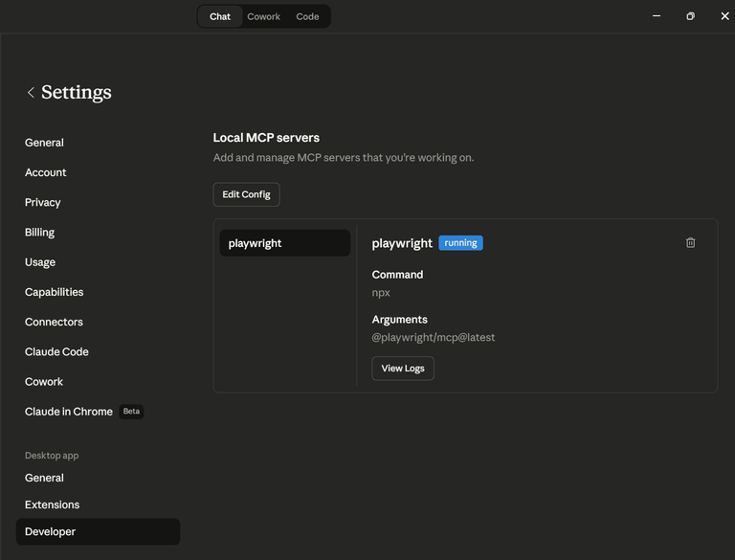The height and width of the screenshot is (560, 735).
Task: Minimize the window
Action: coord(657,16)
